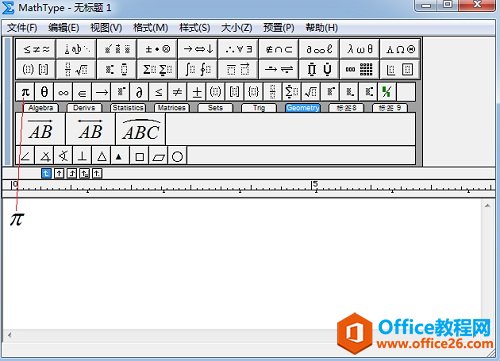
Task: Open the labeled arrow templates palette
Action: point(279,69)
